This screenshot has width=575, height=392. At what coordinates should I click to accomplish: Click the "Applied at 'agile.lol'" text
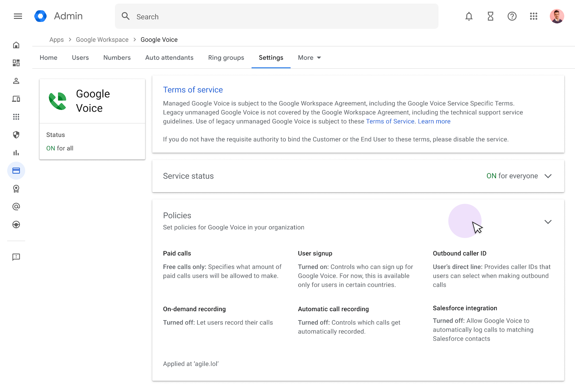[191, 364]
